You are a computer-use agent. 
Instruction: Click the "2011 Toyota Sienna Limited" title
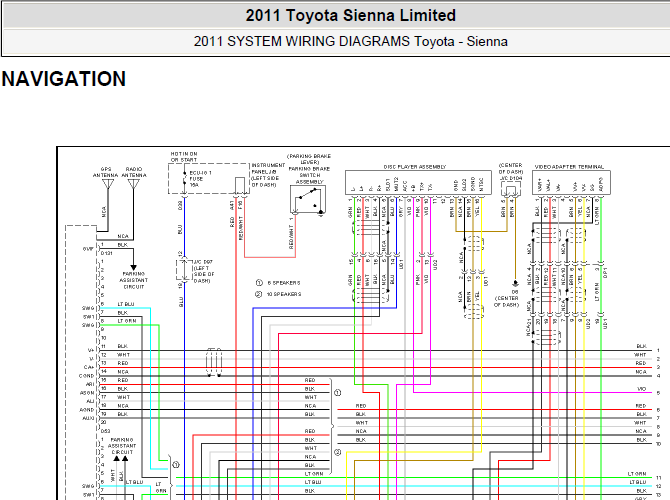350,15
